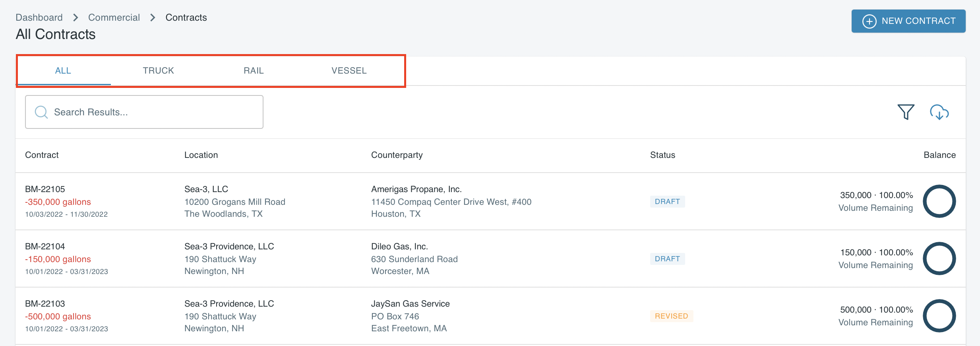Click inside the Search Results field
This screenshot has height=346, width=980.
click(143, 112)
